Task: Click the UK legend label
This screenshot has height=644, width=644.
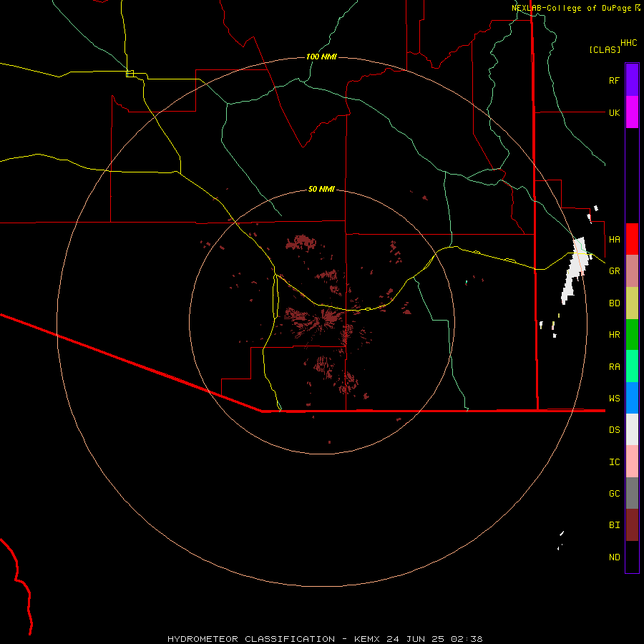Action: click(x=614, y=112)
